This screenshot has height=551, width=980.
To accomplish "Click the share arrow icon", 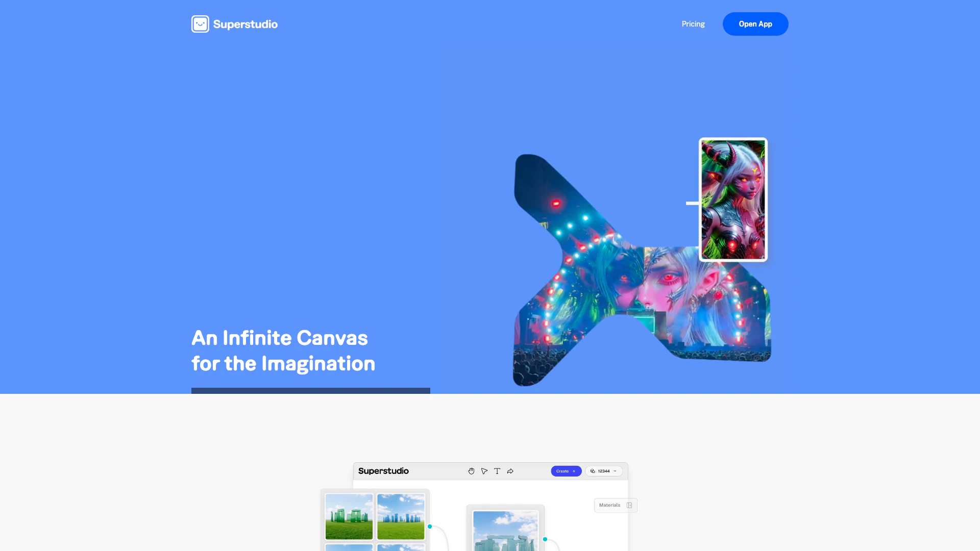I will [x=510, y=471].
